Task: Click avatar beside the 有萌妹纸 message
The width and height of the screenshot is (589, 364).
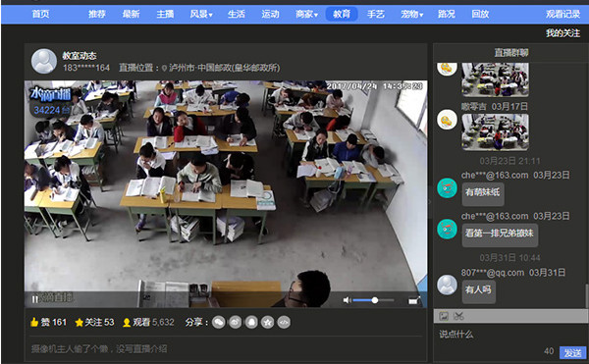Action: point(447,187)
